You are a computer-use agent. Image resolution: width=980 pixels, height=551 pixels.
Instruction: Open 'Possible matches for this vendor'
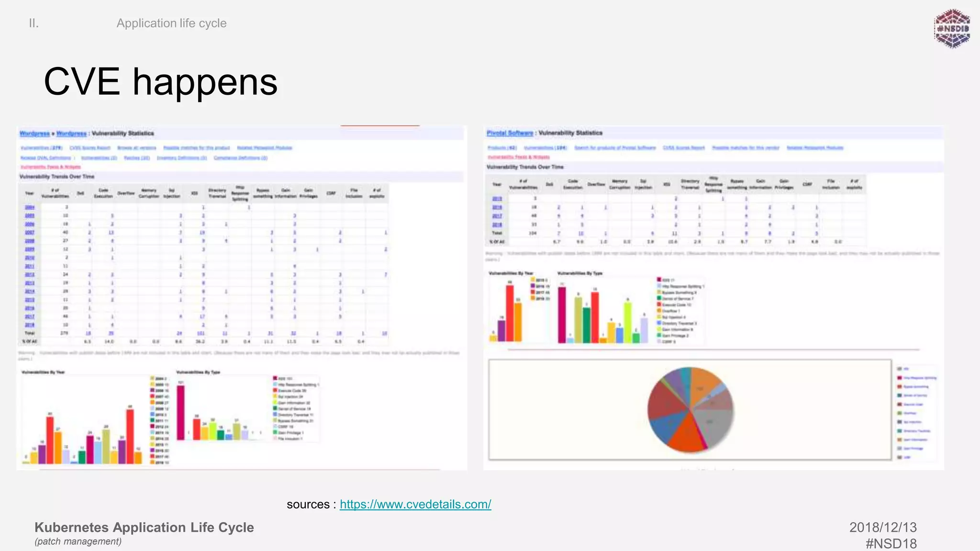click(746, 148)
